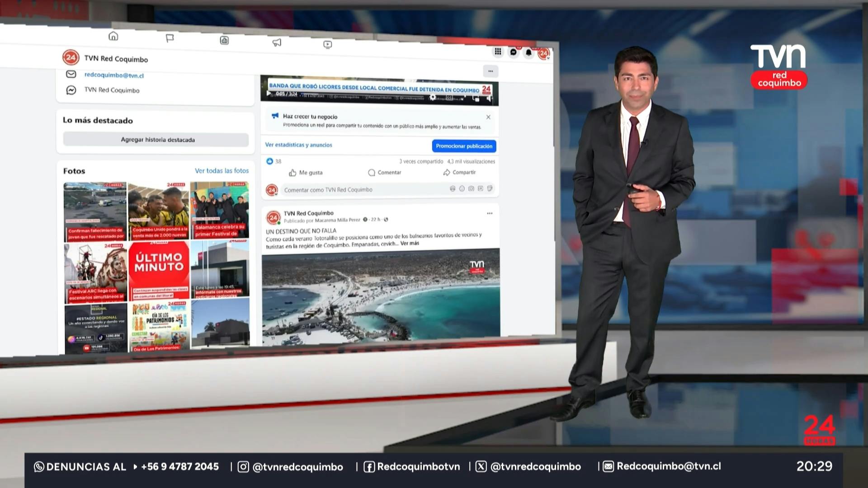The image size is (868, 488).
Task: Open the 'Este lunes a las 19:45' photo
Action: tap(220, 269)
